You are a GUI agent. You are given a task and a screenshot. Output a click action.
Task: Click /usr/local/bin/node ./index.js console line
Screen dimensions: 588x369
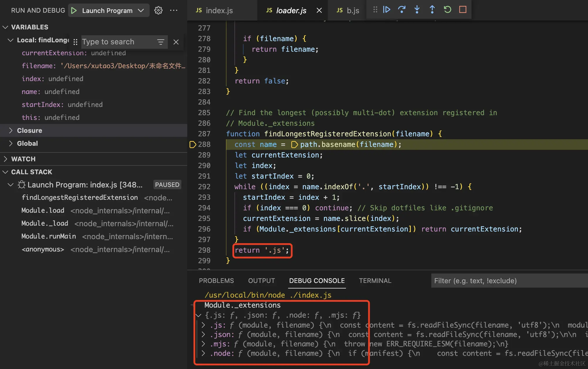268,295
